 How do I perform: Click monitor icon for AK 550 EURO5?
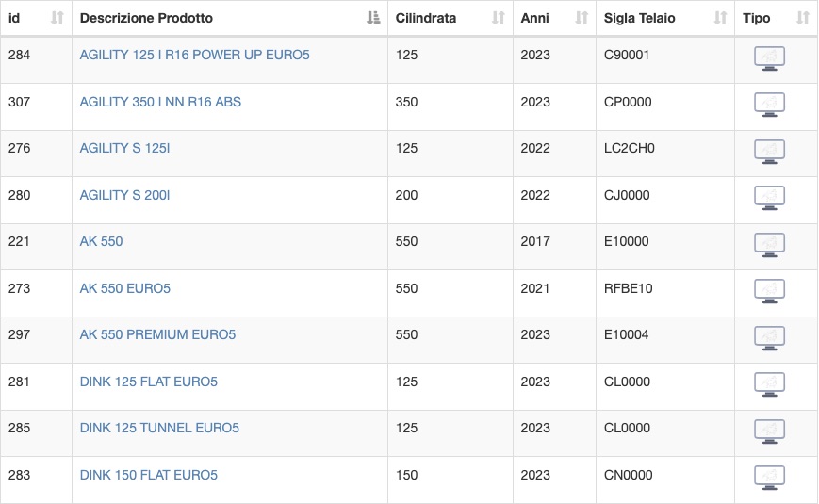(769, 291)
